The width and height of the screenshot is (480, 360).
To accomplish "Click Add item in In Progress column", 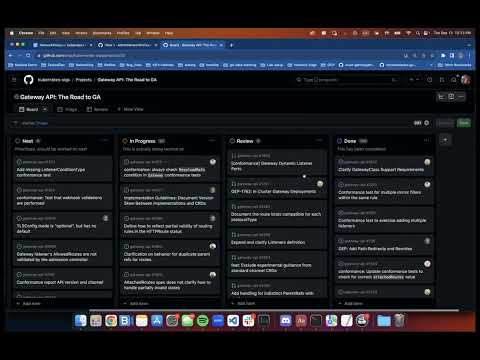I will coord(136,304).
